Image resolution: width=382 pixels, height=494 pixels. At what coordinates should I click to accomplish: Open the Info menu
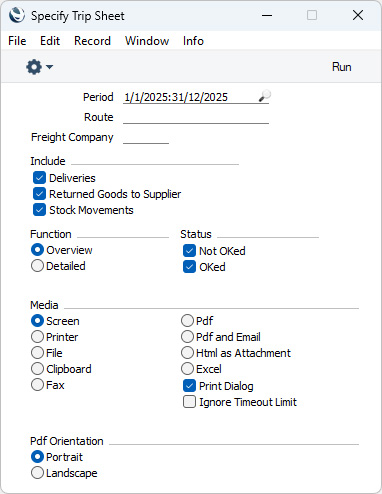point(193,41)
